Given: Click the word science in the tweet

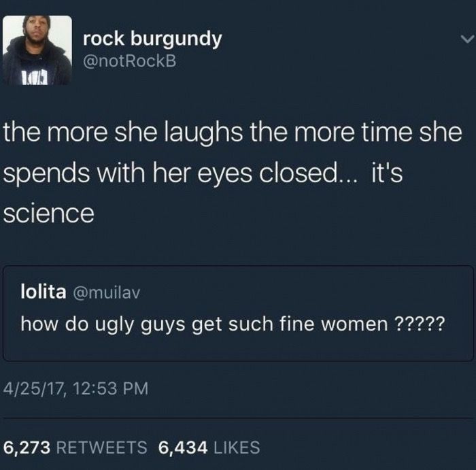Looking at the screenshot, I should [48, 213].
